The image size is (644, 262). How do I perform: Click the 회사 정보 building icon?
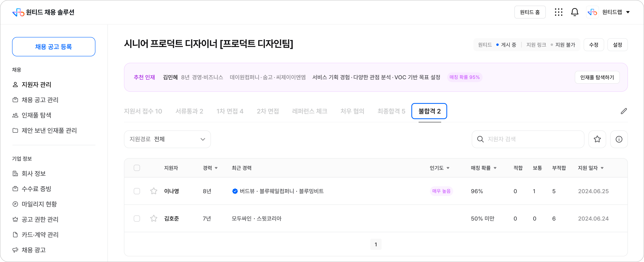click(x=15, y=173)
